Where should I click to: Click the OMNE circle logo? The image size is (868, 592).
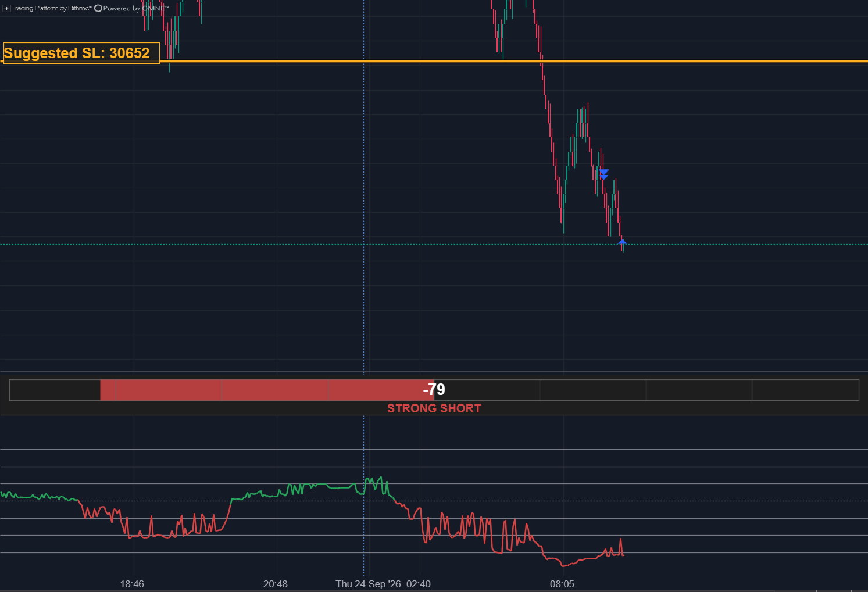click(98, 9)
